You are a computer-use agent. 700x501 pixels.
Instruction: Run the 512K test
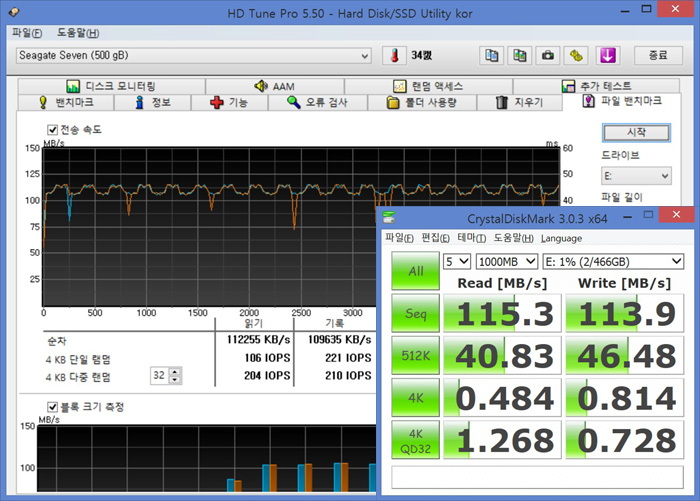click(416, 355)
